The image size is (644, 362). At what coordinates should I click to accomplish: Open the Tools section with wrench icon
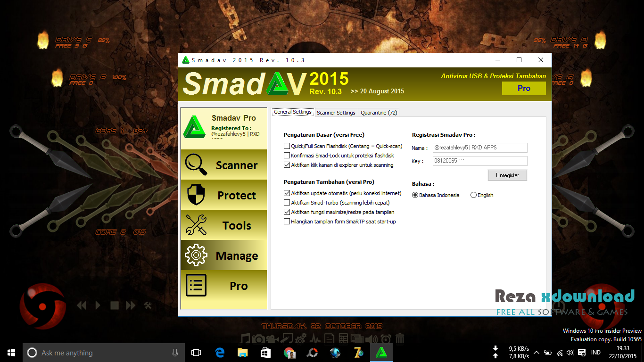pyautogui.click(x=224, y=225)
